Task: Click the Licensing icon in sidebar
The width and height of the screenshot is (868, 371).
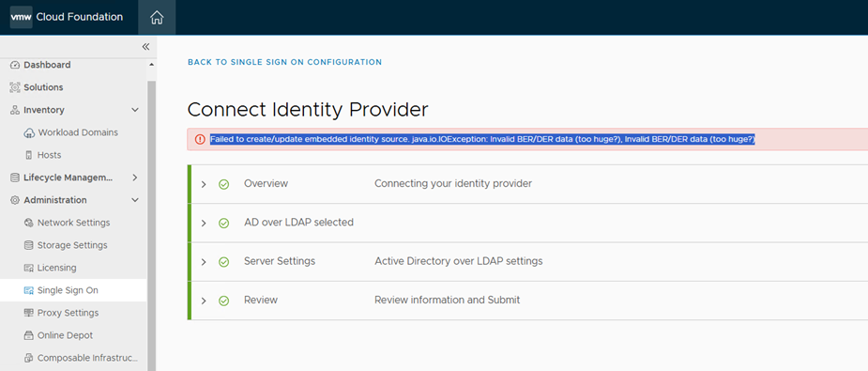Action: coord(29,268)
